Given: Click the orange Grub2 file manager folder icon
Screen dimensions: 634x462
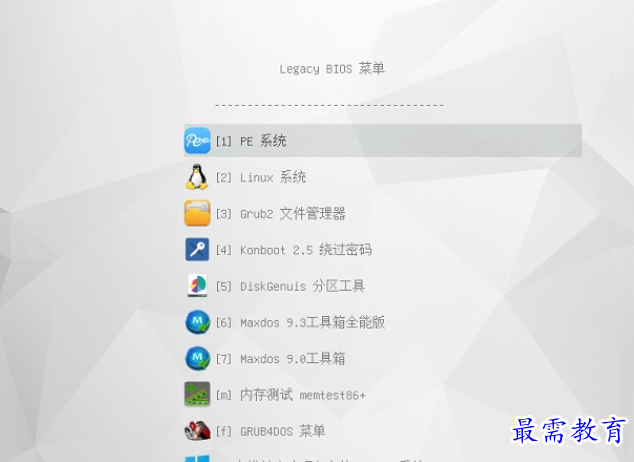Looking at the screenshot, I should pos(197,213).
